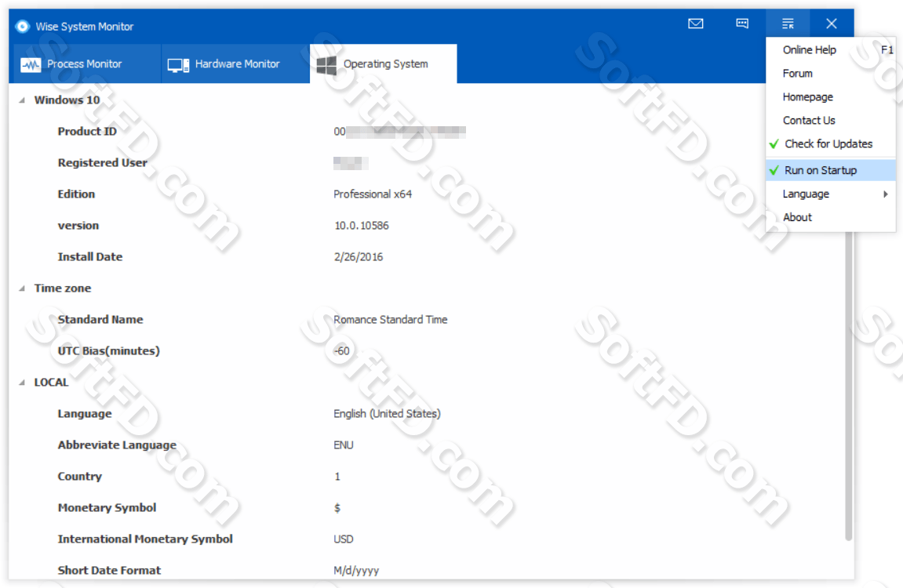Open the About menu entry
903x588 pixels.
click(831, 217)
